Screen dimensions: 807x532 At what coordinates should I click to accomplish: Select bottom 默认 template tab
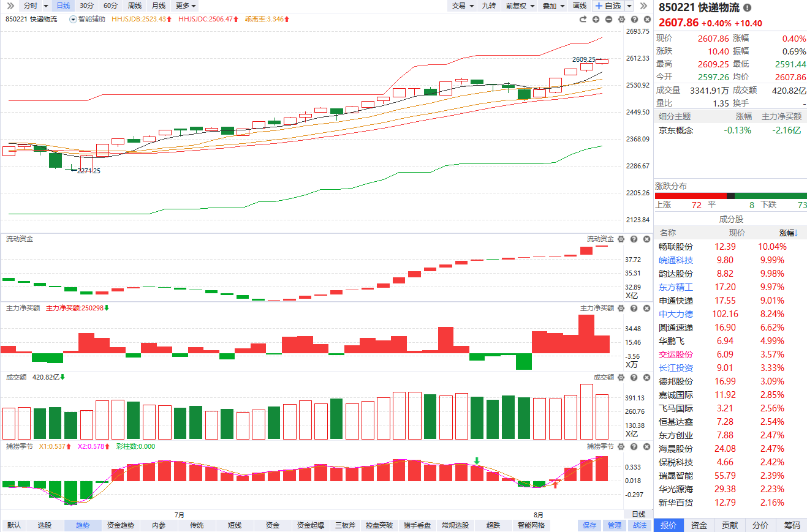coord(13,525)
